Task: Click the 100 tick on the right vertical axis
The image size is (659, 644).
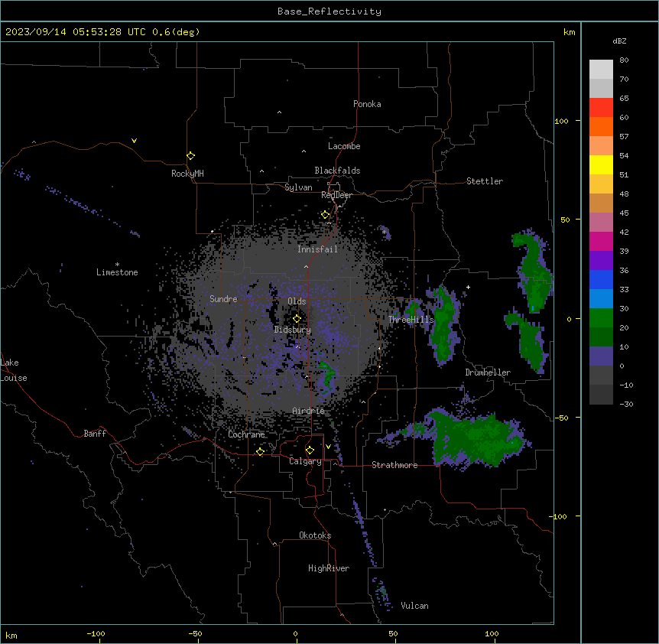Action: 561,121
